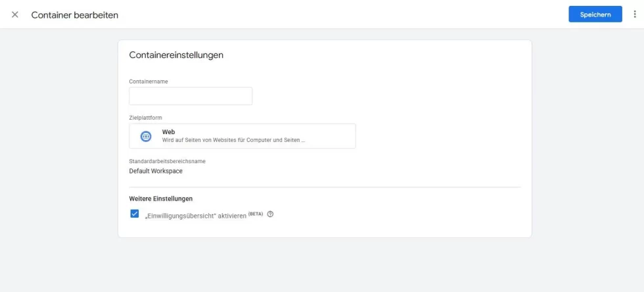Click the Weitere Einstellungen section heading

160,199
